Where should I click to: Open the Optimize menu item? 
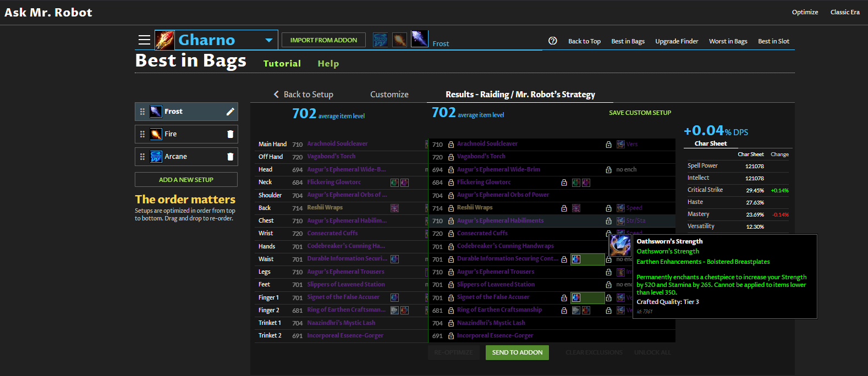tap(805, 12)
